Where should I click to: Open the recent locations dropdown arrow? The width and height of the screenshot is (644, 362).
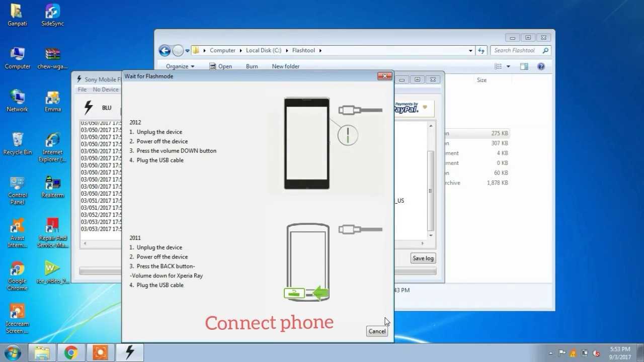[x=187, y=51]
